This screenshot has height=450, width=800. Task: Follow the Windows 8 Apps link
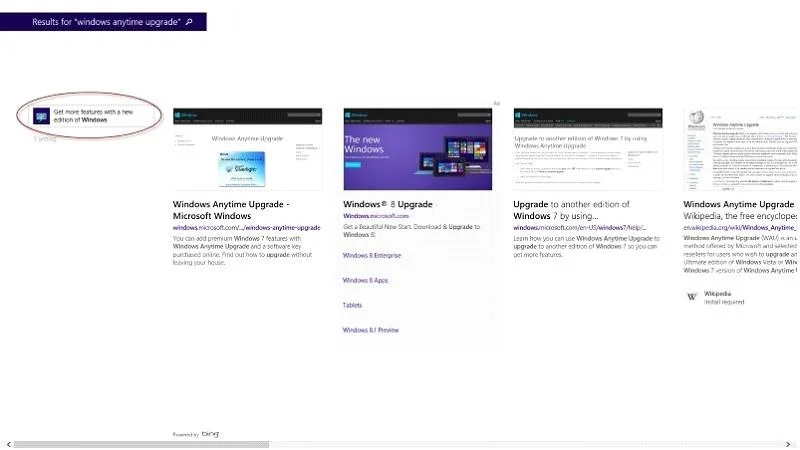365,280
